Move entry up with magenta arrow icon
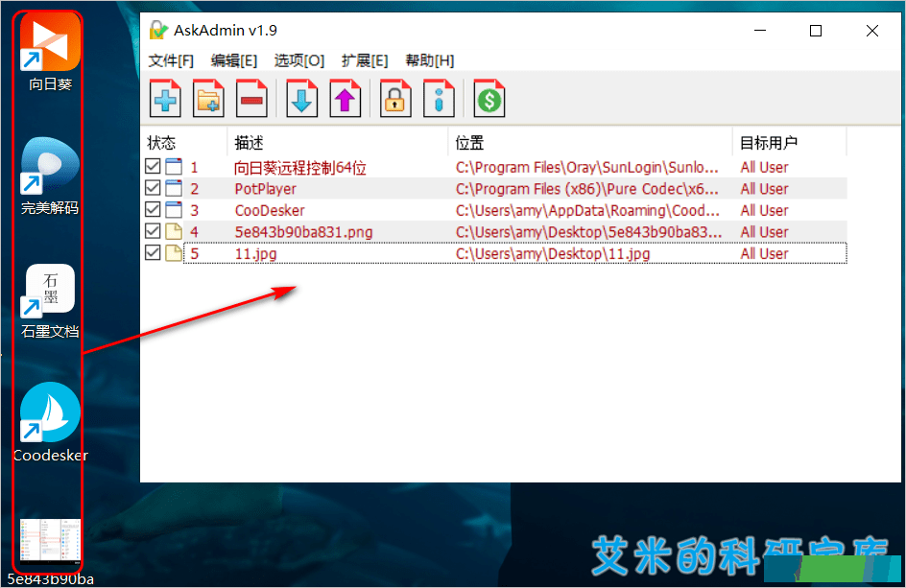Image resolution: width=906 pixels, height=588 pixels. 346,99
